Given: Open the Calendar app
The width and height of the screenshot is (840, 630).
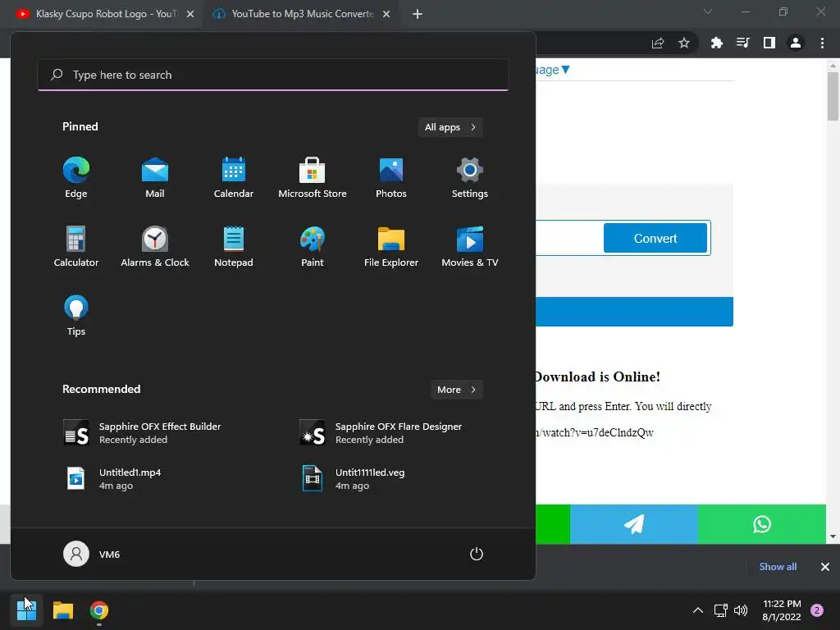Looking at the screenshot, I should pyautogui.click(x=234, y=178).
